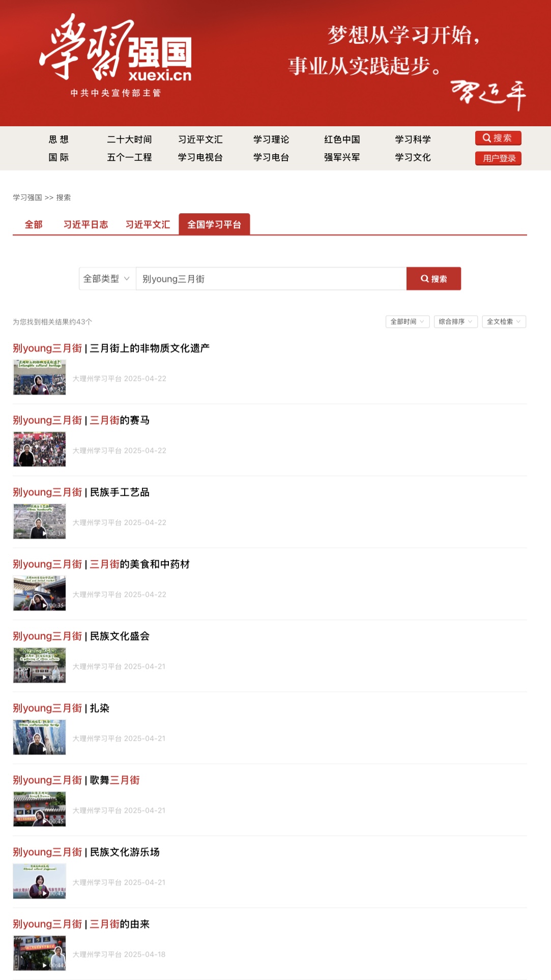Play video thumbnail for 民族文化游乐场
Viewport: 551px width, 980px height.
40,881
